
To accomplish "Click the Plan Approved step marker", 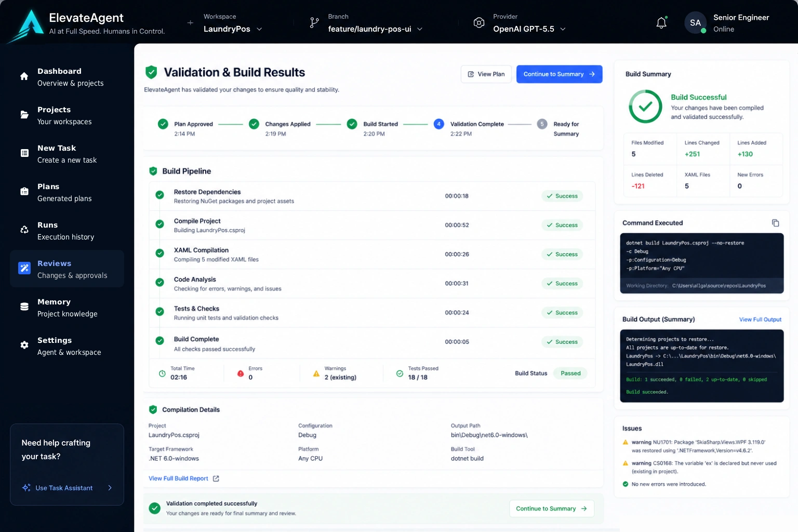I will tap(163, 124).
